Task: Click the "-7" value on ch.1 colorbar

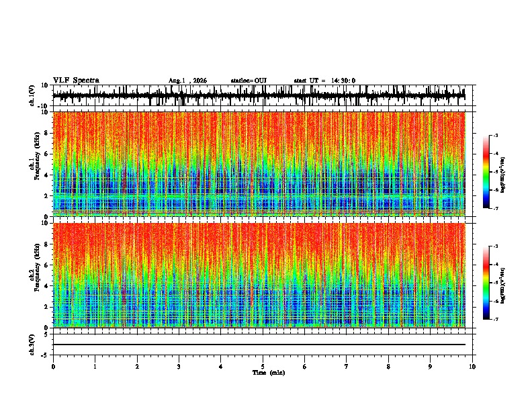Action: pyautogui.click(x=496, y=208)
